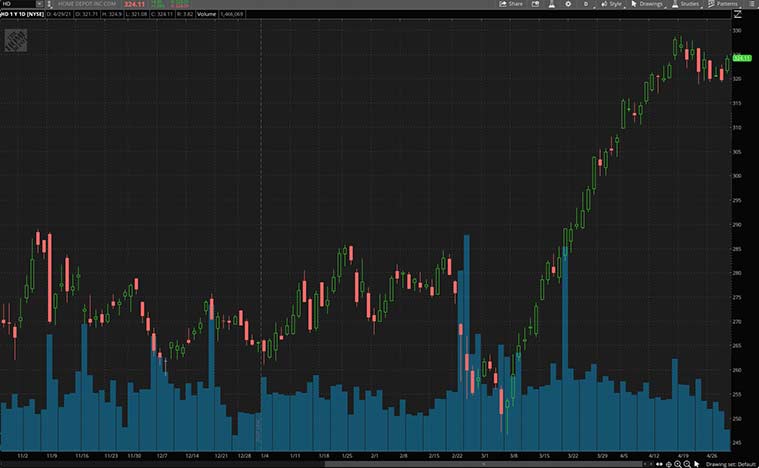Click the volume value 1,466,069

point(231,15)
